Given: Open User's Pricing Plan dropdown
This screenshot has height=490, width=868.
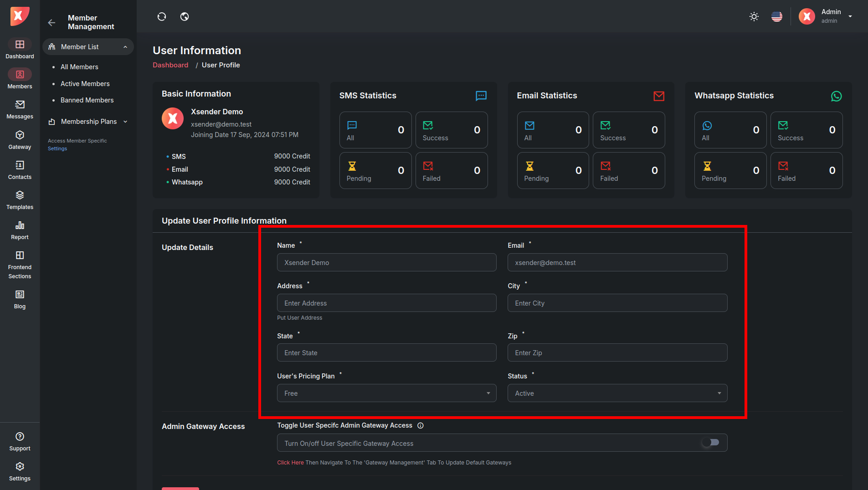Looking at the screenshot, I should tap(386, 393).
